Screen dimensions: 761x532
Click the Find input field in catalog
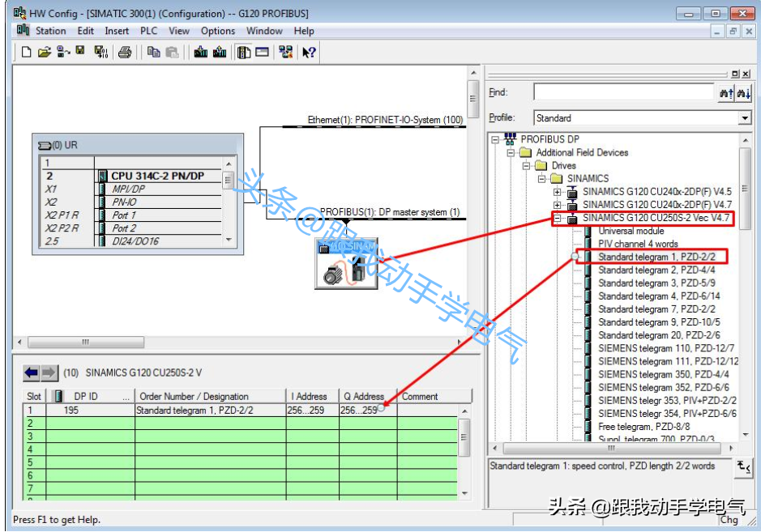point(623,93)
